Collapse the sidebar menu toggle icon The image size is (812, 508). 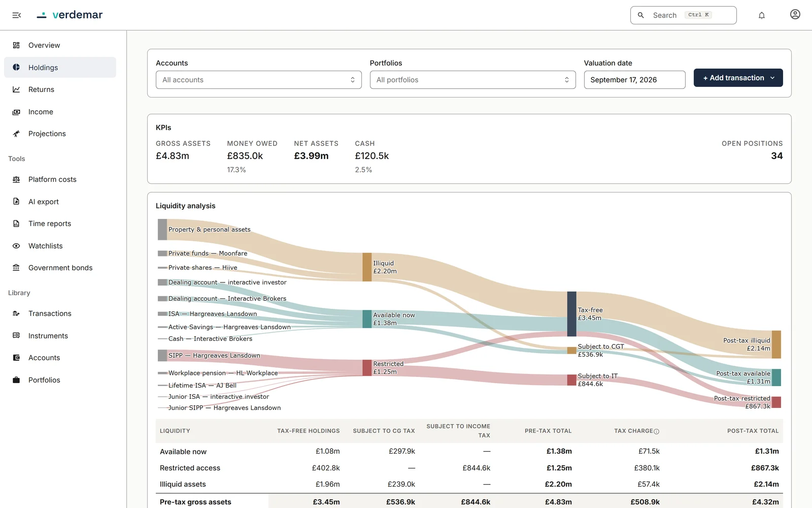coord(16,15)
